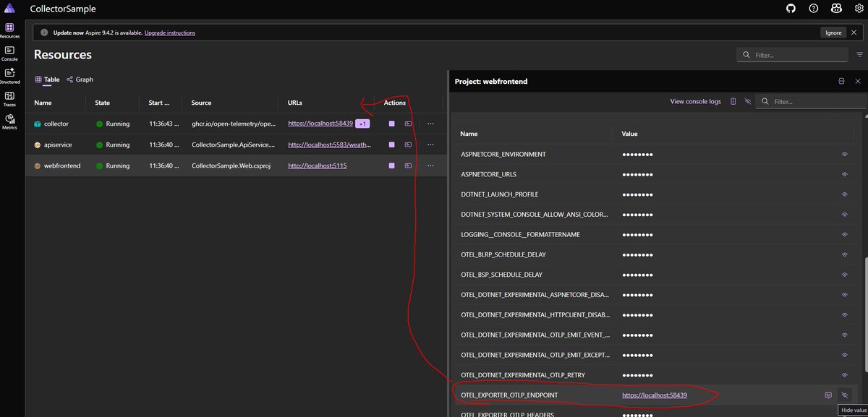Focus the details panel Filter box
Screen dimensions: 868x417
coord(810,102)
